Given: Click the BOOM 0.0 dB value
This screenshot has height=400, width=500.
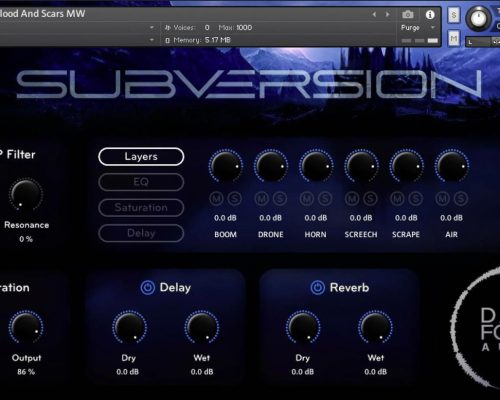Looking at the screenshot, I should point(225,218).
